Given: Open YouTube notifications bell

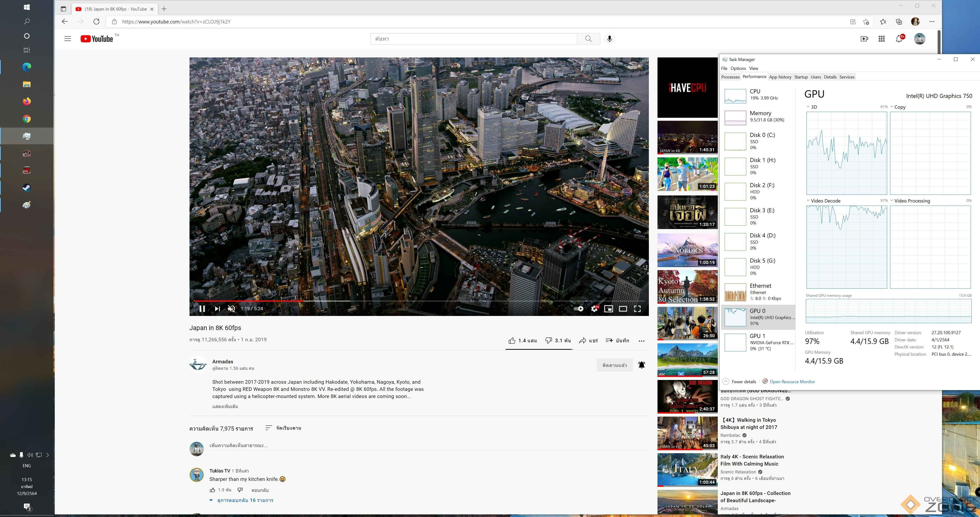Looking at the screenshot, I should pos(899,39).
